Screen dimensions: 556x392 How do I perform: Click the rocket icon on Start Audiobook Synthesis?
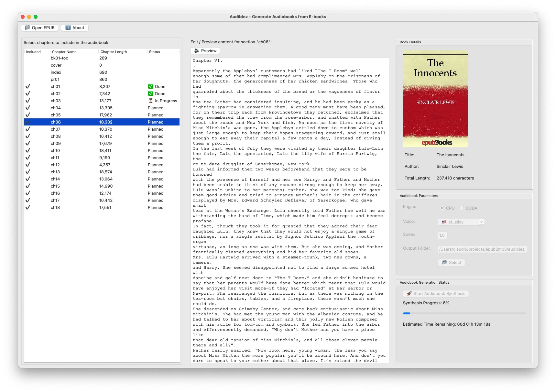408,294
